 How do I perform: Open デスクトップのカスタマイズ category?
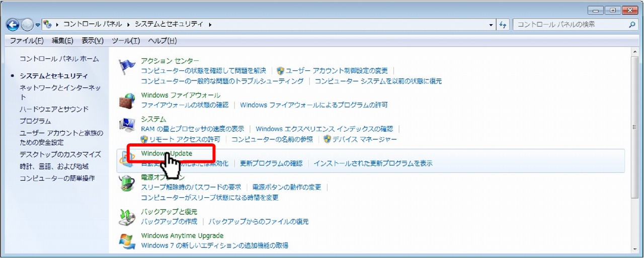coord(60,154)
